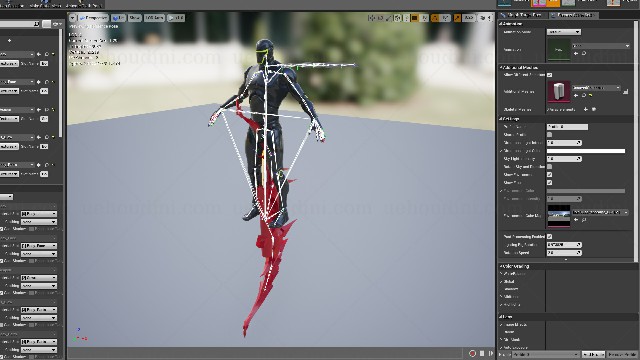Click the camera speed icon
640x360 pixels.
point(483,18)
